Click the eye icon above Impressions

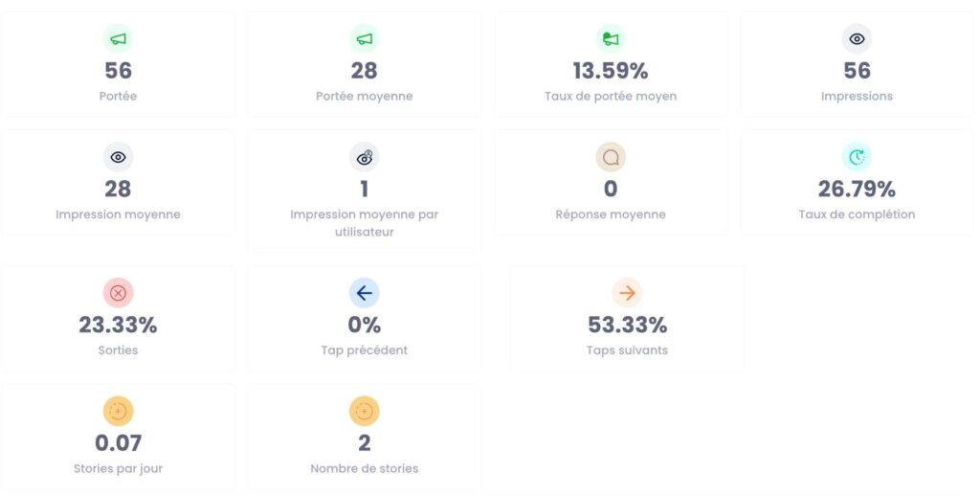(x=857, y=38)
